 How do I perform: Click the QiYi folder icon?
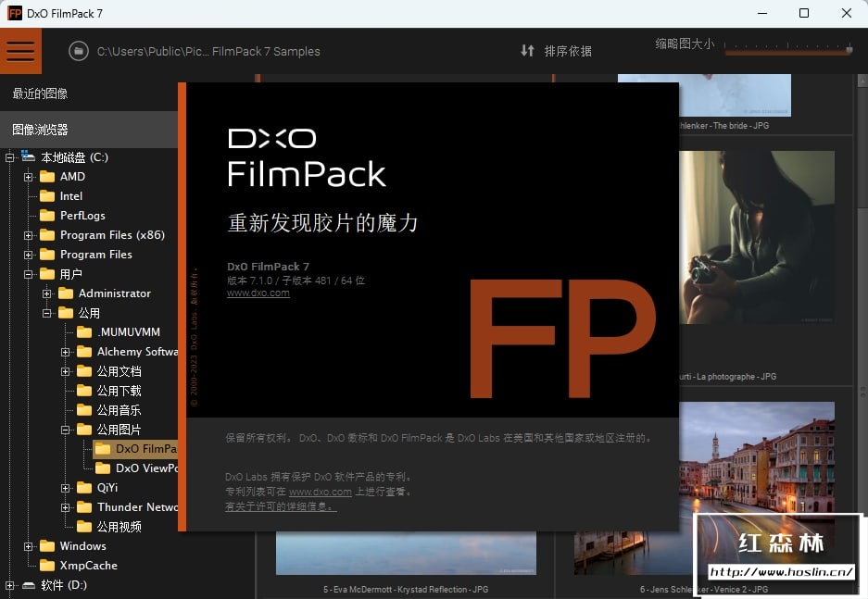[x=84, y=487]
